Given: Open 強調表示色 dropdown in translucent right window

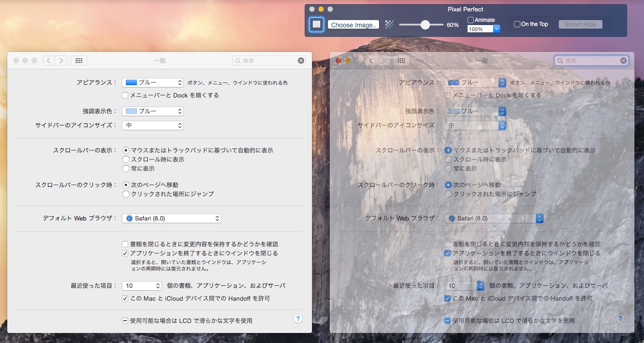Looking at the screenshot, I should click(x=475, y=111).
